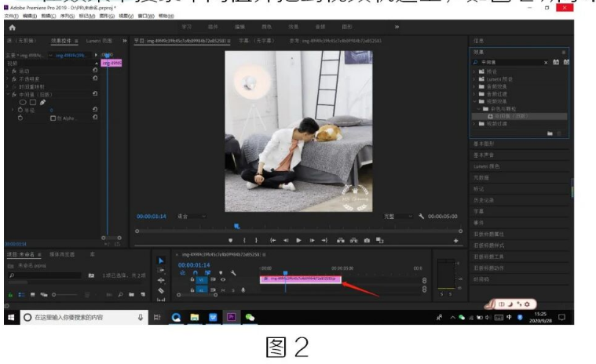Toggle lock on A1 track

pos(192,290)
